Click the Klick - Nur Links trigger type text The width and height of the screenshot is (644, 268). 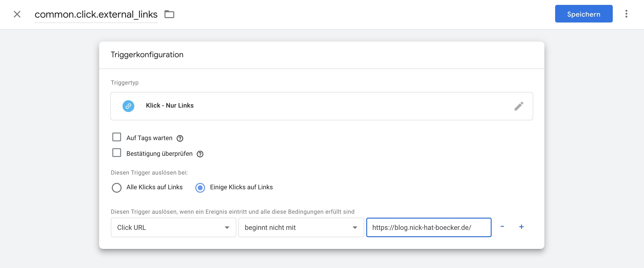(x=169, y=105)
